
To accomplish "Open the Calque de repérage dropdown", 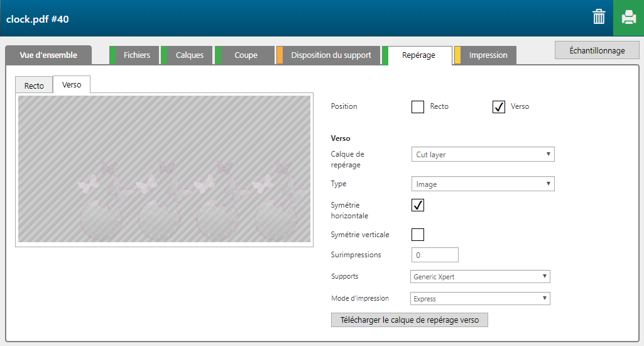I will [483, 154].
